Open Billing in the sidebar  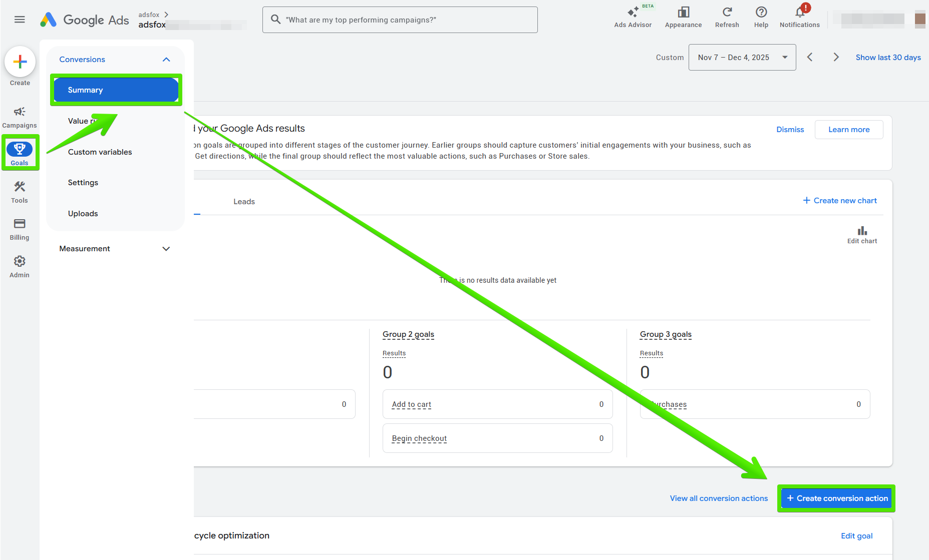click(20, 229)
